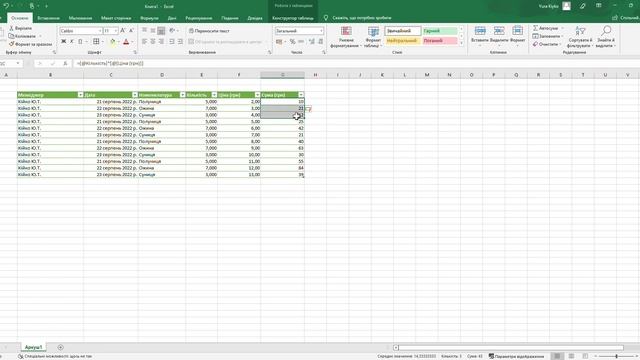Viewport: 640px width, 360px height.
Task: Click the Undo arrow in the title bar
Action: click(7, 6)
